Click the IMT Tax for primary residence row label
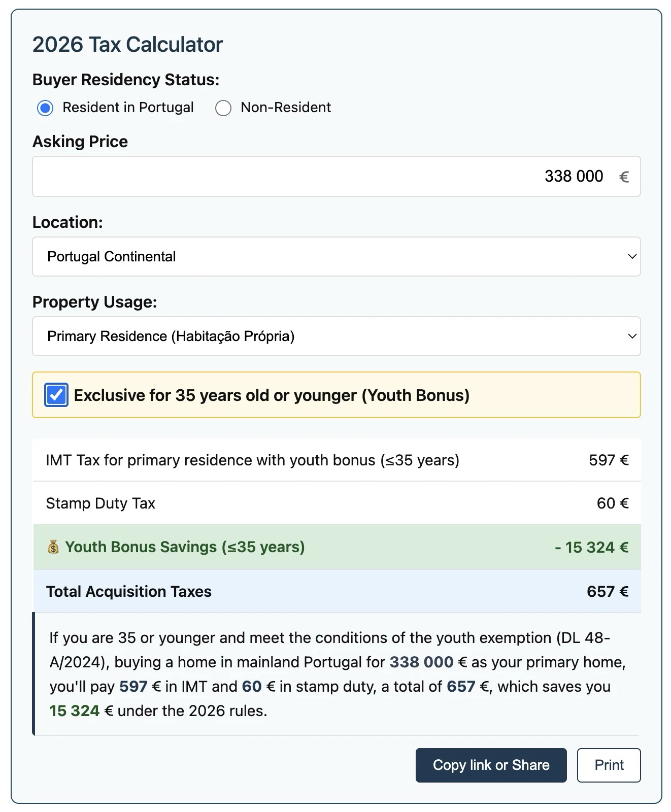Image resolution: width=671 pixels, height=812 pixels. coord(253,460)
